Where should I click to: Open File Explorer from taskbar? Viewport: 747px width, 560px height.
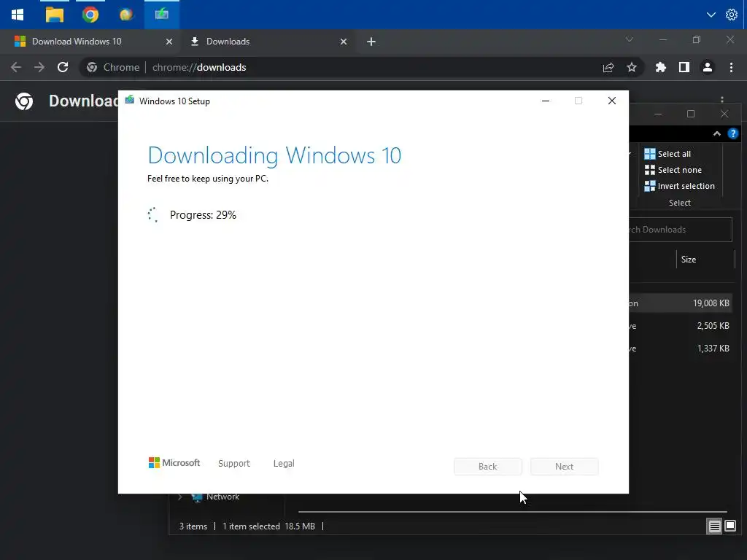click(x=54, y=15)
